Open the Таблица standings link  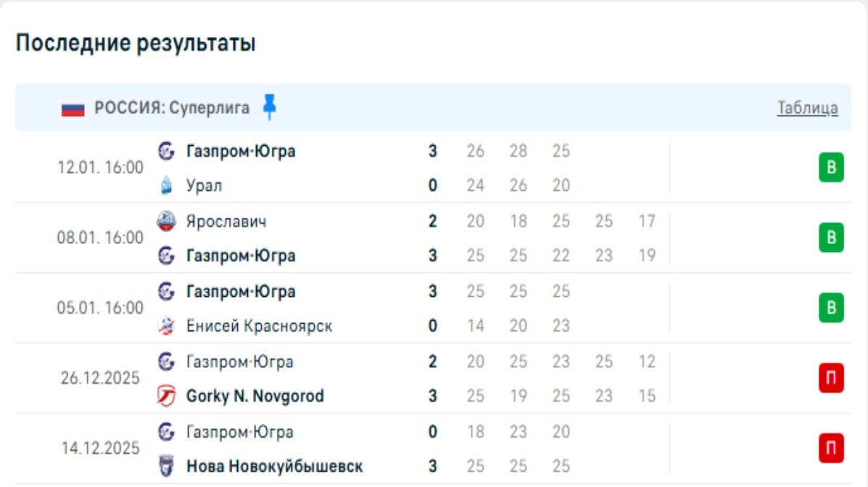pos(807,108)
